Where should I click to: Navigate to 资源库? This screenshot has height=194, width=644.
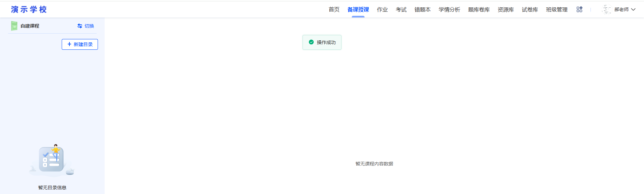point(506,9)
